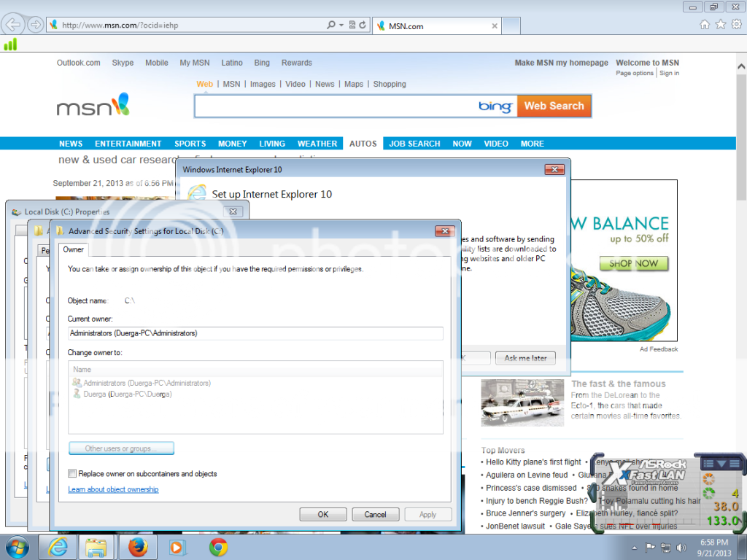The height and width of the screenshot is (560, 747).
Task: Open a new blank browser tab
Action: (511, 26)
